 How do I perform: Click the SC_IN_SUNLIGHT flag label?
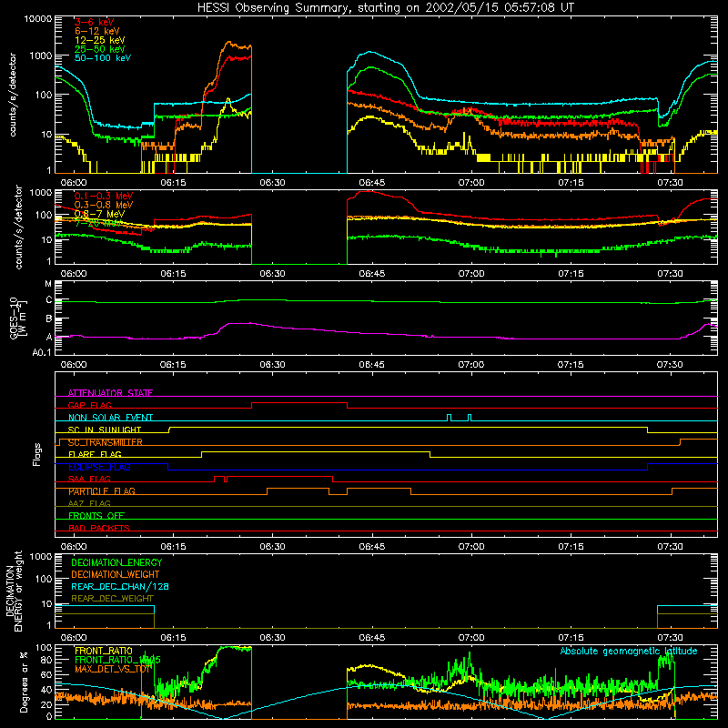point(105,430)
